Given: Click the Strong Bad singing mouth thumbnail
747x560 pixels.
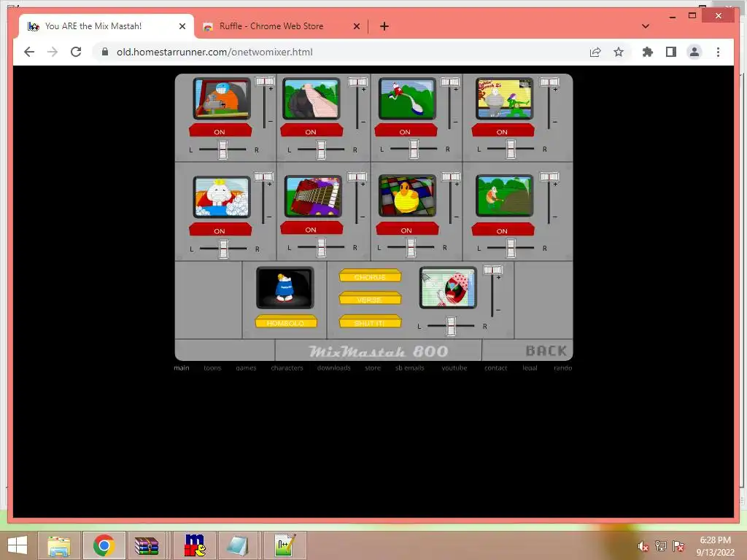Looking at the screenshot, I should coord(448,287).
